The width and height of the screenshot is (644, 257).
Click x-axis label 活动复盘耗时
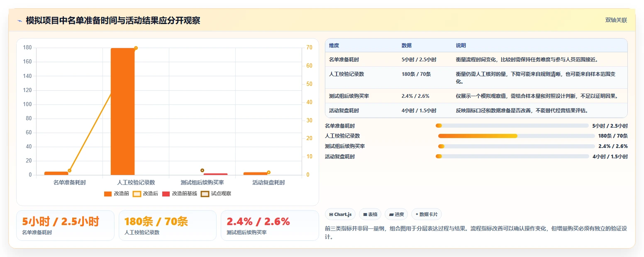pyautogui.click(x=268, y=182)
